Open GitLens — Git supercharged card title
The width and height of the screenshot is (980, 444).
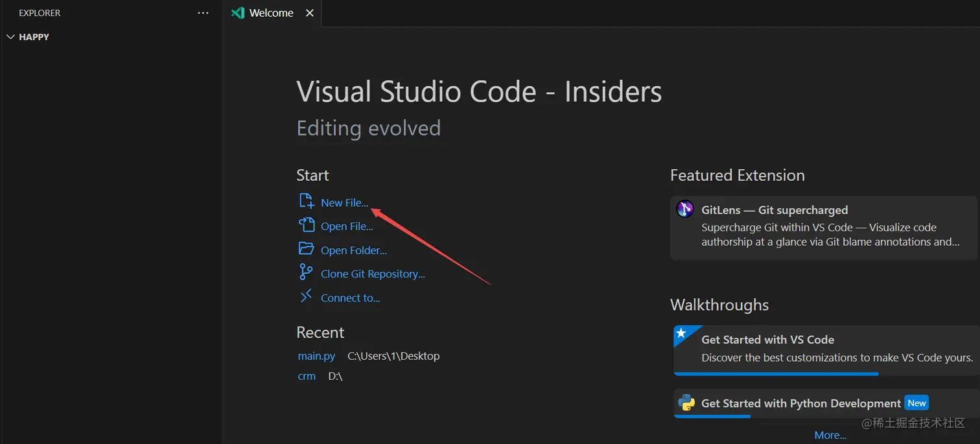tap(775, 210)
